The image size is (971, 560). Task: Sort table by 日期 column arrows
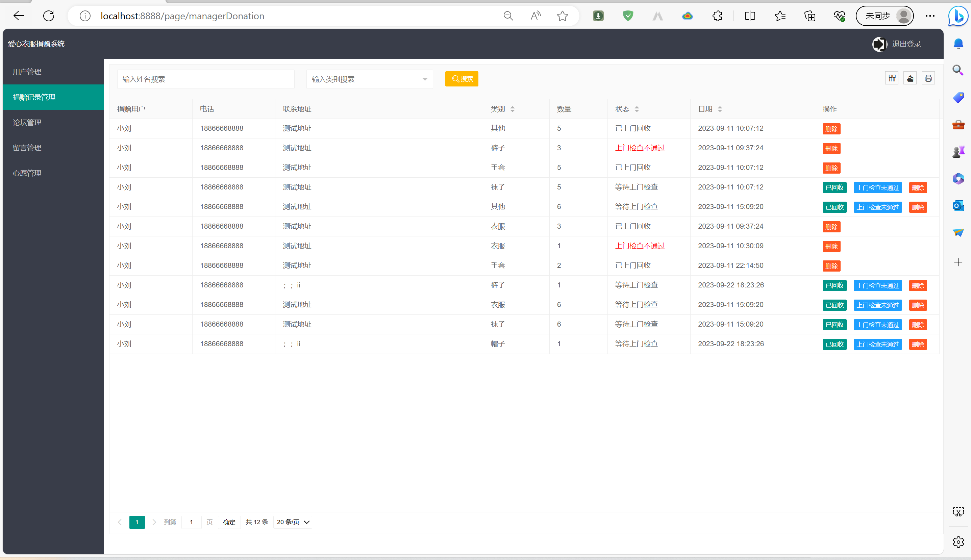click(x=719, y=109)
